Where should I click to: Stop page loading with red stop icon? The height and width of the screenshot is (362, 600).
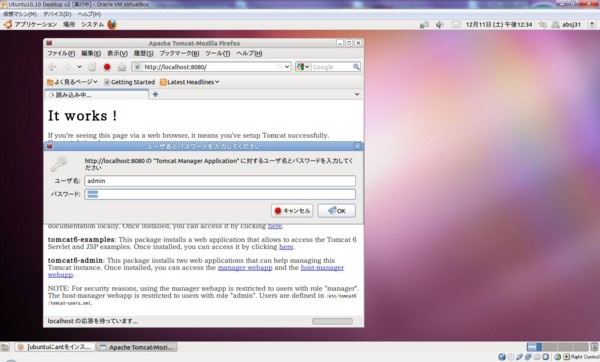point(107,67)
